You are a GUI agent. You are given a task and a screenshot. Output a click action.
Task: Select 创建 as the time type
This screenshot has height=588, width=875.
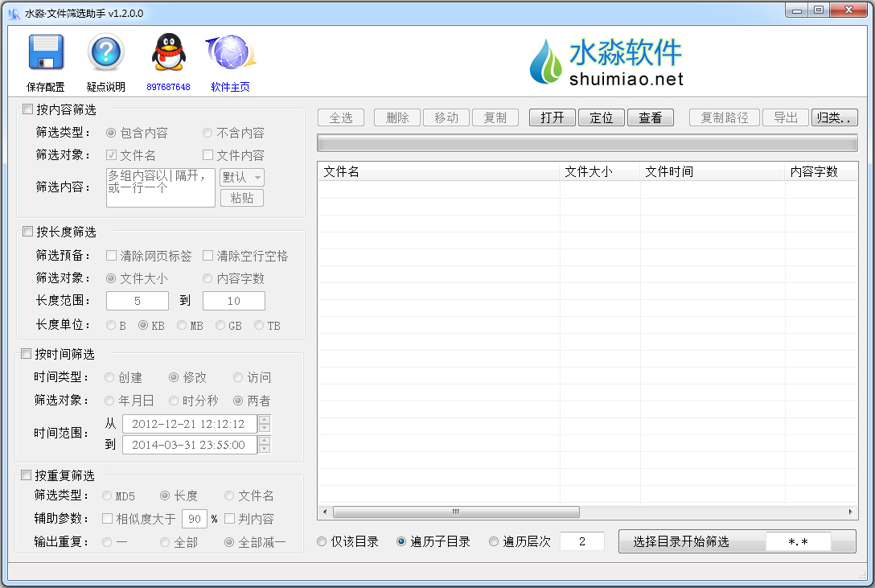pyautogui.click(x=110, y=377)
